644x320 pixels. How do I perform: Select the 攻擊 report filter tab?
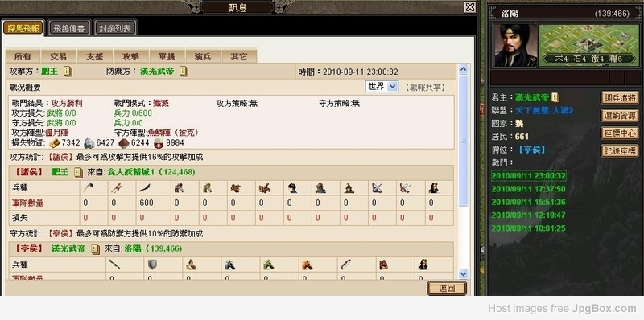[131, 56]
